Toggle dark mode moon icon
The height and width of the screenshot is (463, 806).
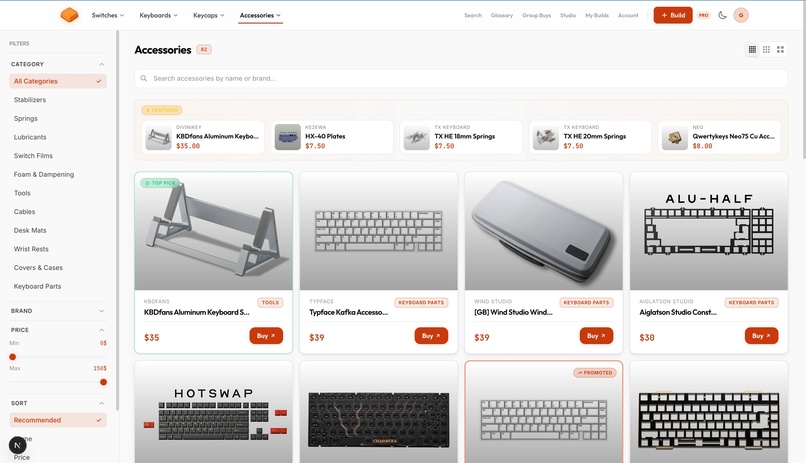[x=722, y=15]
